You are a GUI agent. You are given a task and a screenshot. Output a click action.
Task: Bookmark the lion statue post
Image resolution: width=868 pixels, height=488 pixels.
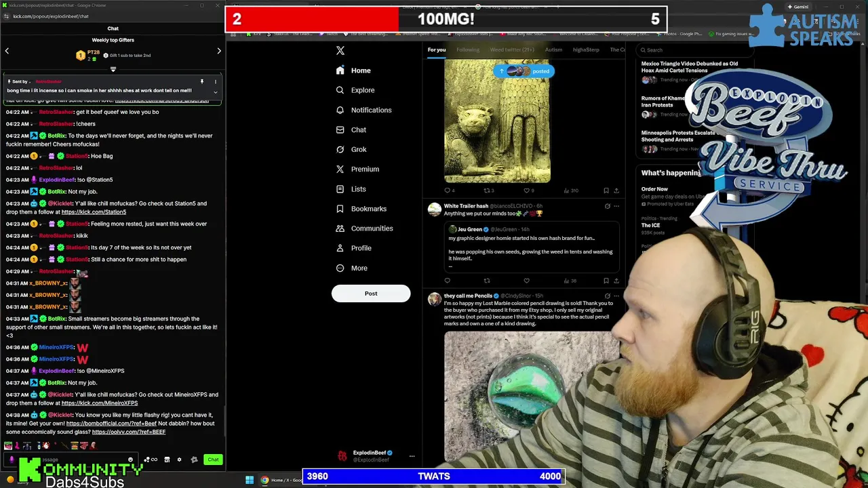[606, 190]
